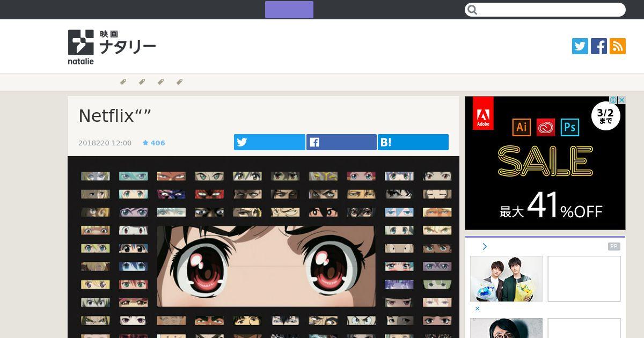Image resolution: width=644 pixels, height=338 pixels.
Task: Click the empty PR box beside the bouquet thumbnail
Action: click(584, 278)
